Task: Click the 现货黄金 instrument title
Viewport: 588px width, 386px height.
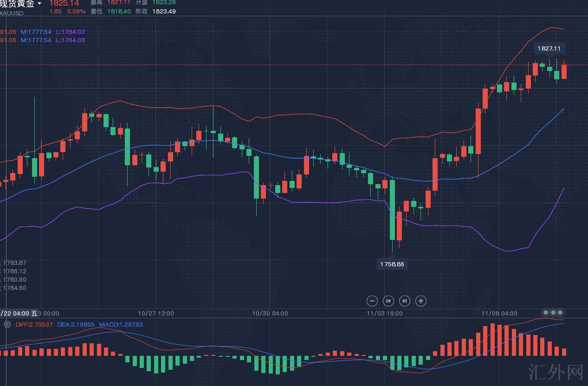Action: [17, 4]
